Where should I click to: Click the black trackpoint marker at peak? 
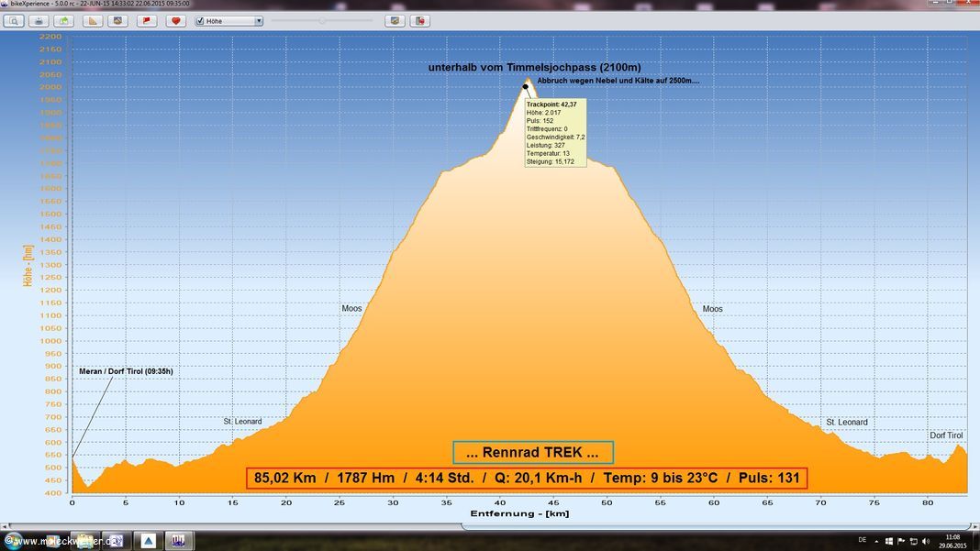[x=526, y=87]
